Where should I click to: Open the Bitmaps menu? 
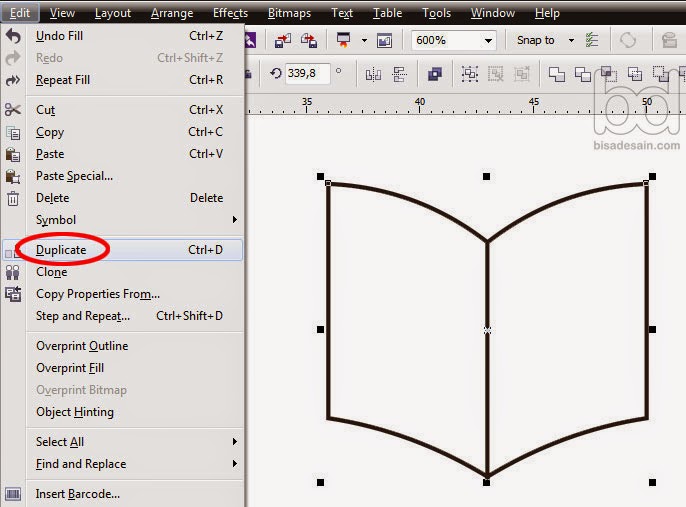point(289,13)
